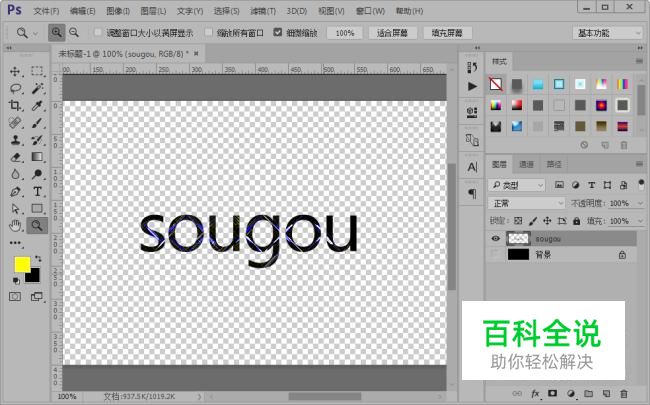Image resolution: width=650 pixels, height=405 pixels.
Task: Select the Blur tool
Action: click(15, 174)
